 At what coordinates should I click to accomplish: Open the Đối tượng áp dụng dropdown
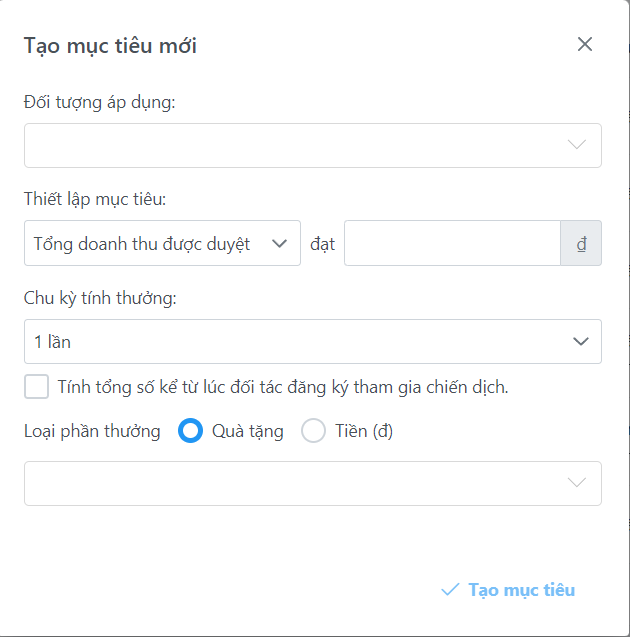pyautogui.click(x=300, y=145)
